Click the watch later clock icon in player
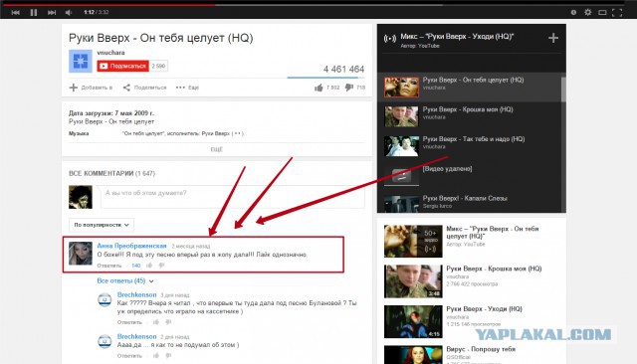637x364 pixels. [573, 12]
